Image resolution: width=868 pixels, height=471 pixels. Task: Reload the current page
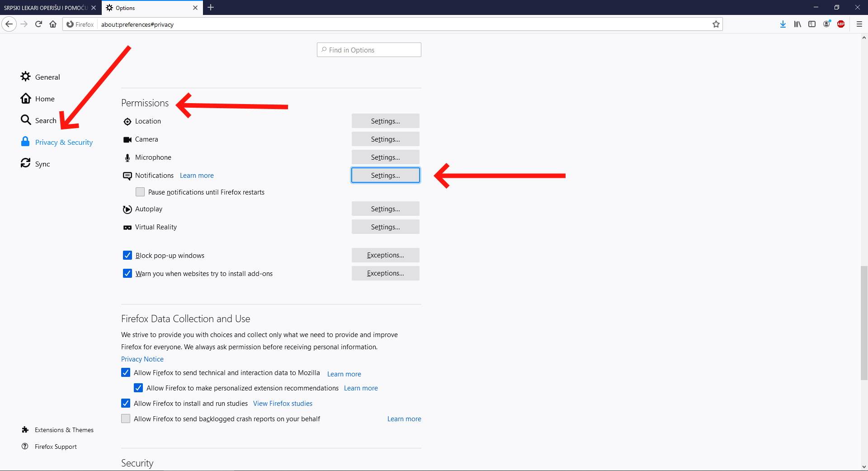click(38, 24)
